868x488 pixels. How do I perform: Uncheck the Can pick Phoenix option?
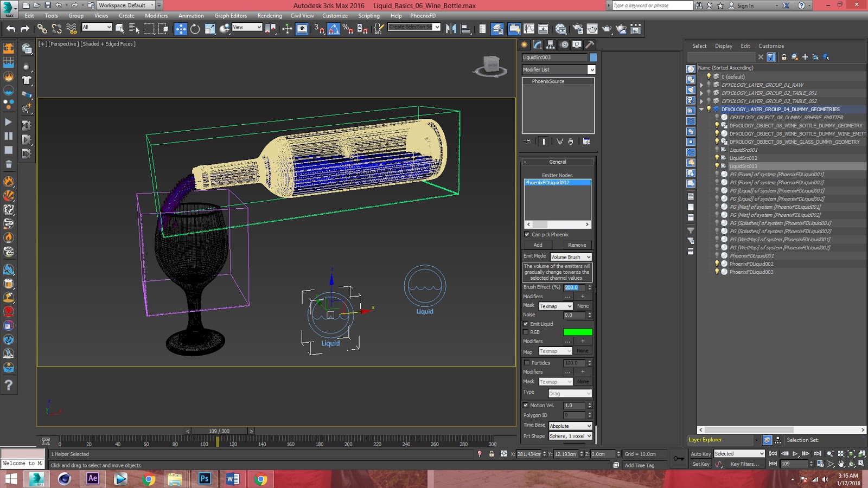(x=526, y=234)
